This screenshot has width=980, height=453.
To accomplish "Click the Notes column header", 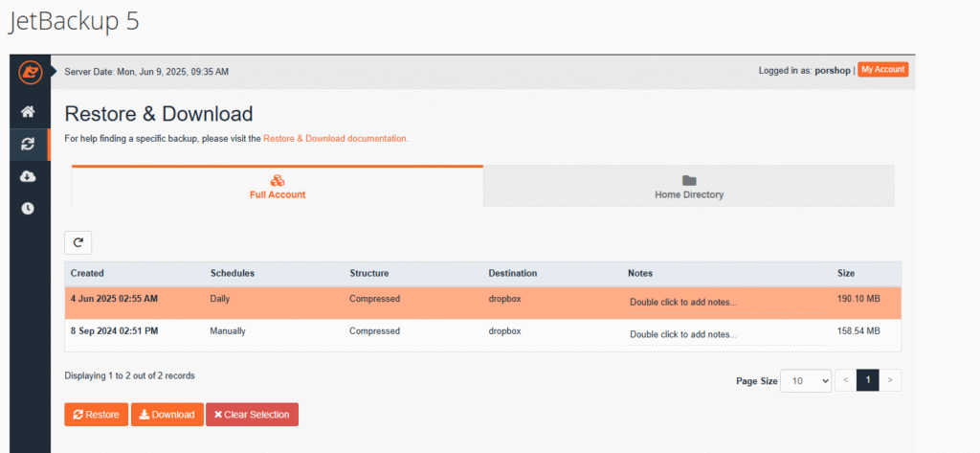I will 640,273.
